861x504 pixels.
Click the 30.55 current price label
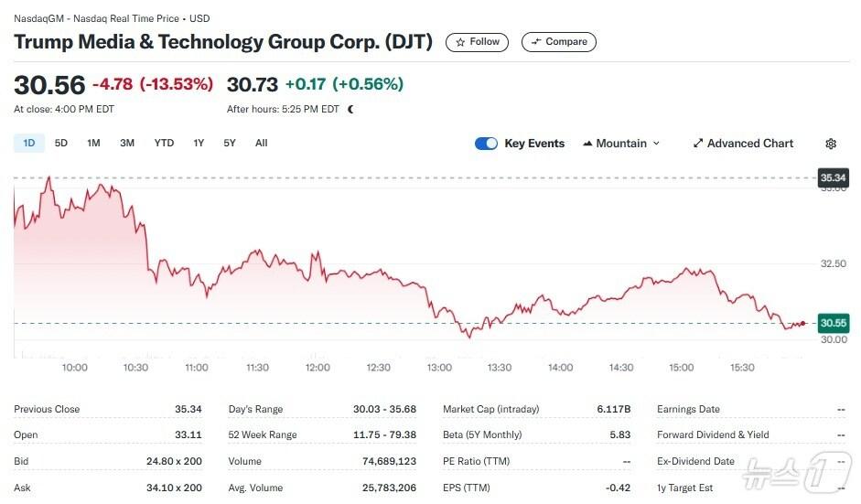[833, 323]
